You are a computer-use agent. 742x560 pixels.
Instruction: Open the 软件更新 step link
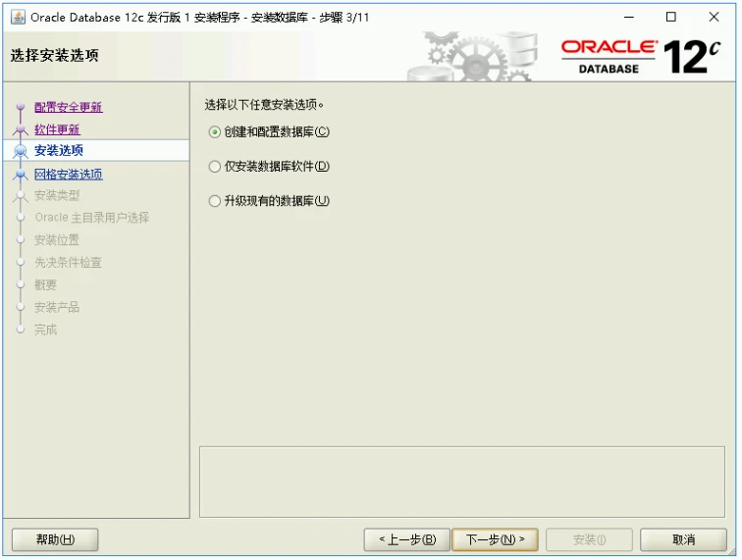[x=57, y=129]
